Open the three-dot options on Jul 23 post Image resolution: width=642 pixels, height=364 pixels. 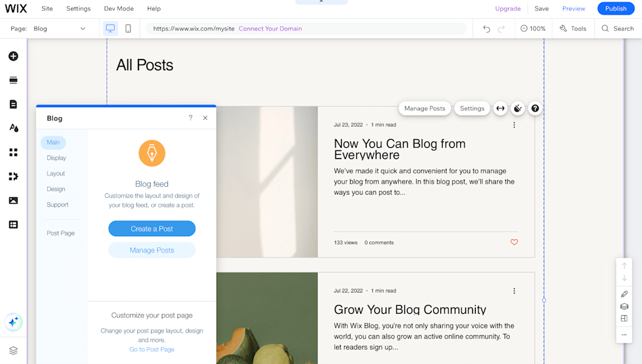[x=514, y=125]
